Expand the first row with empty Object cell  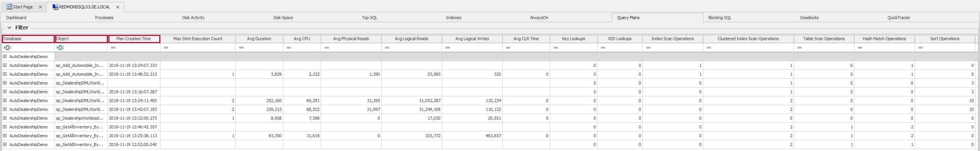(5, 57)
